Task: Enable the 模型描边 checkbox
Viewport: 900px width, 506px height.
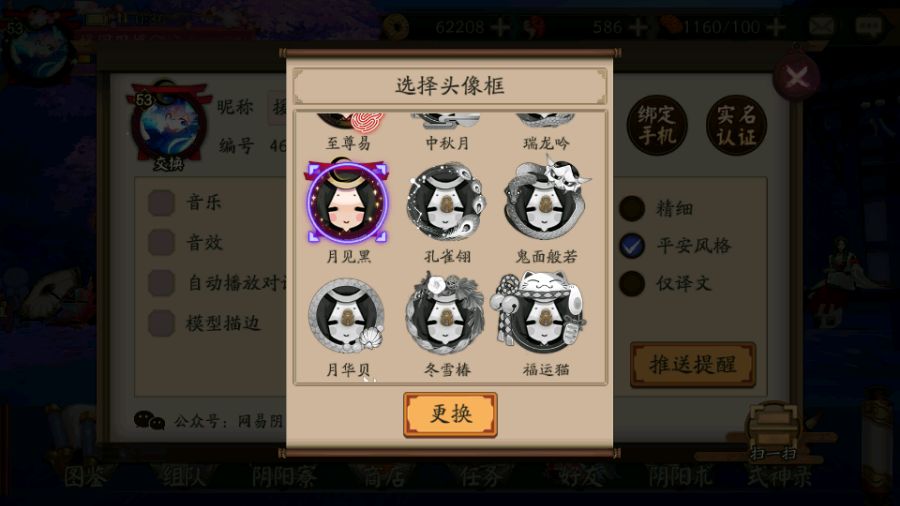Action: 161,323
